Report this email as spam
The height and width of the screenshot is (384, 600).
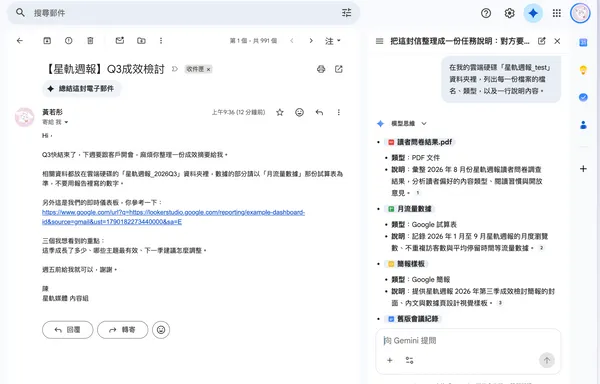[x=68, y=41]
